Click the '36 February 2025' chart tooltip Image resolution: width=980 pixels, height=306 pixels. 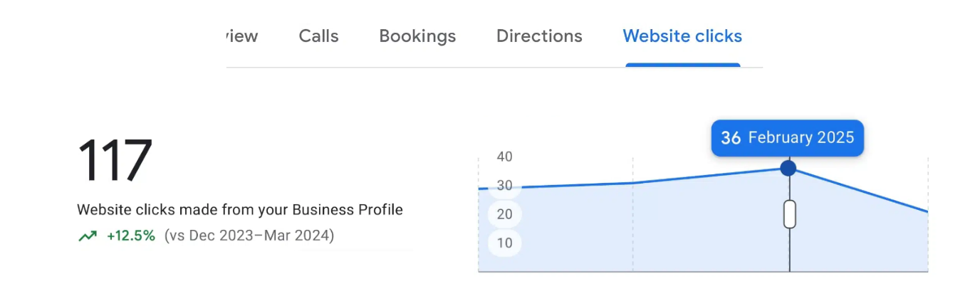coord(787,137)
